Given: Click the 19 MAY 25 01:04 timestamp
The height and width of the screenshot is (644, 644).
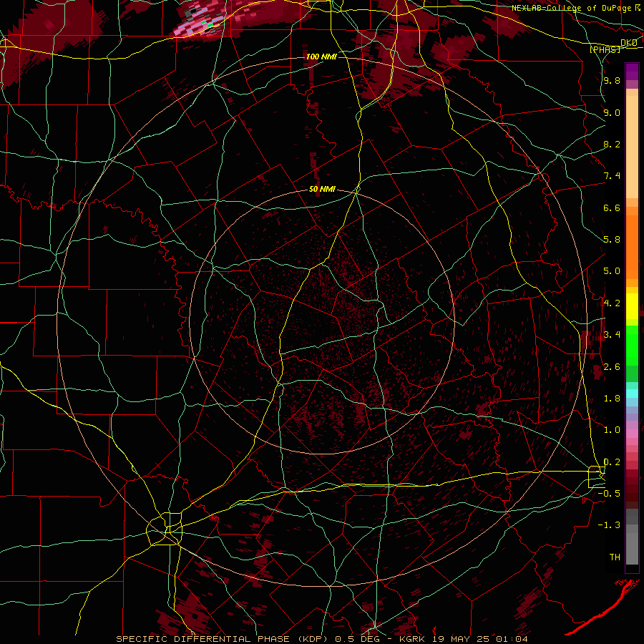Looking at the screenshot, I should (x=479, y=639).
